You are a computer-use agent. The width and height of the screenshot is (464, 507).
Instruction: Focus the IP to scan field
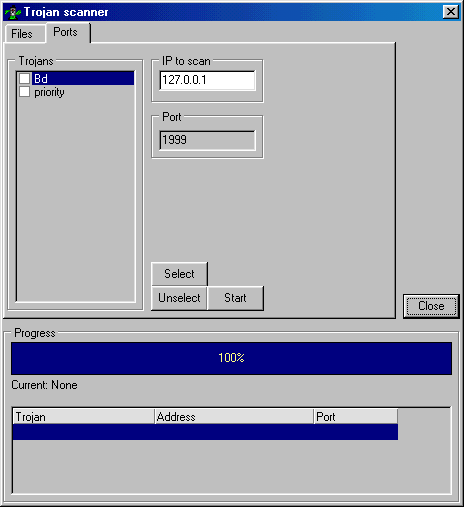point(207,80)
